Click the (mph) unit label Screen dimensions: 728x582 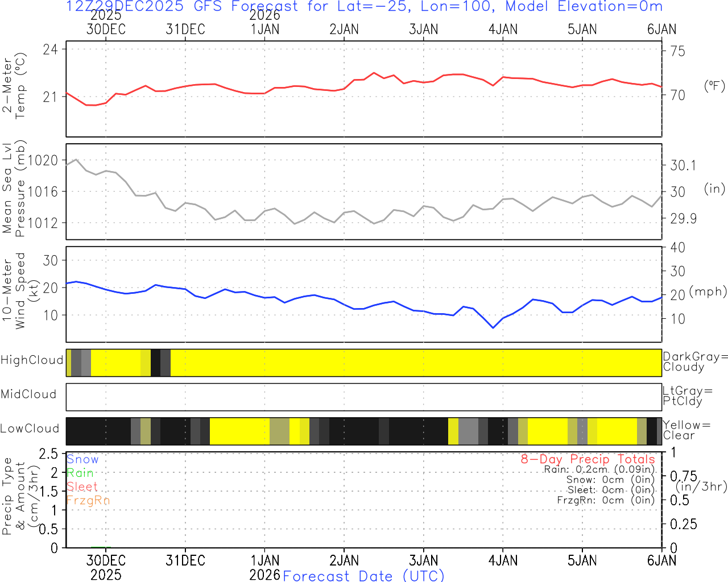pyautogui.click(x=708, y=292)
